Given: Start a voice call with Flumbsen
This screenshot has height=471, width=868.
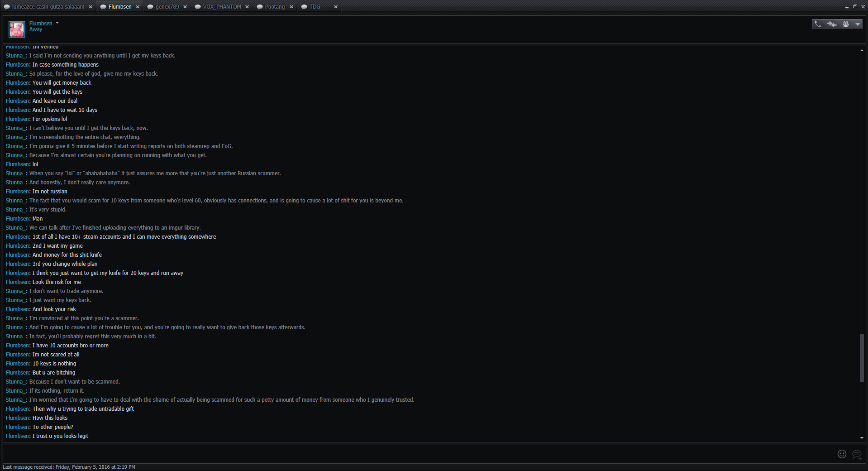Looking at the screenshot, I should click(x=818, y=24).
